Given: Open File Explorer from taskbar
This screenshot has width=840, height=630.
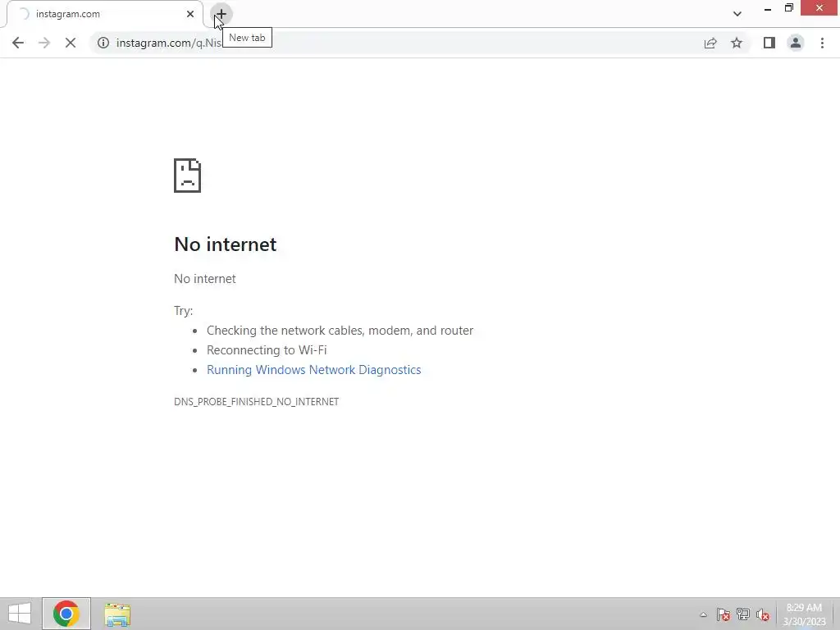Looking at the screenshot, I should click(x=117, y=614).
